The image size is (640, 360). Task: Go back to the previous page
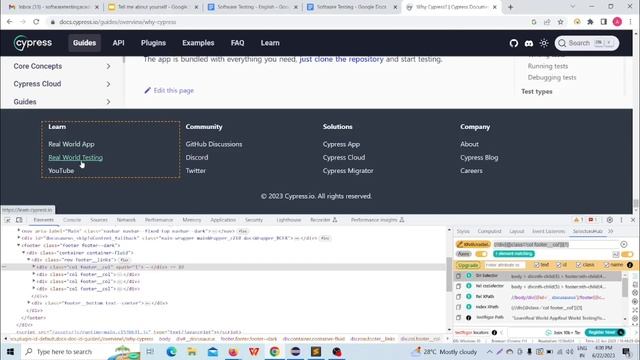9,22
